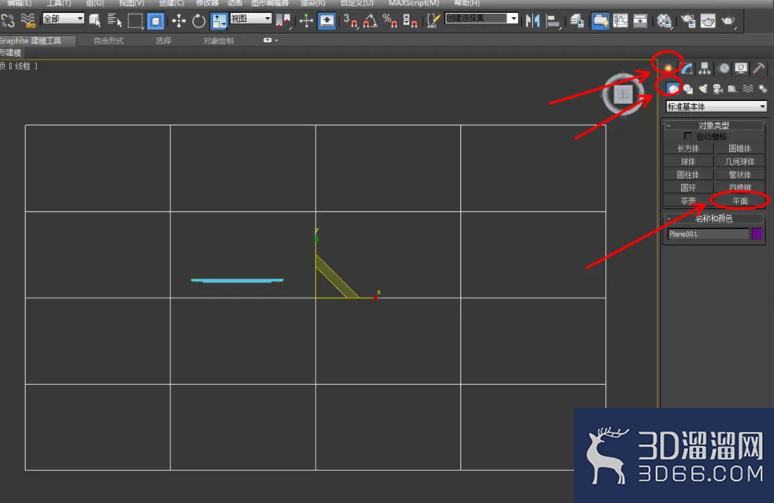Open the 视图(V) menu
Viewport: 774px width, 503px height.
[131, 3]
